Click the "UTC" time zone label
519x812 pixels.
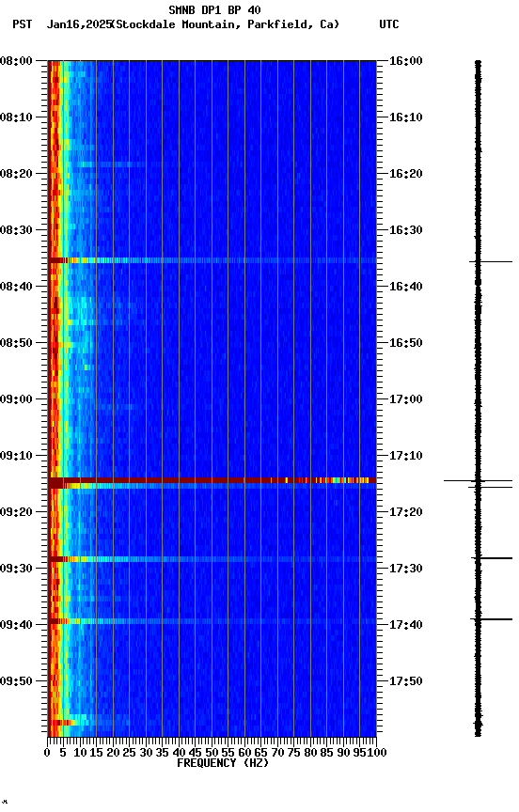(389, 24)
